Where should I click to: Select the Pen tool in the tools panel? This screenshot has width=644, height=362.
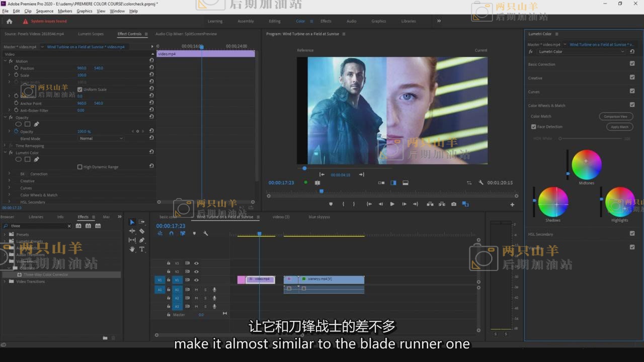(x=142, y=240)
